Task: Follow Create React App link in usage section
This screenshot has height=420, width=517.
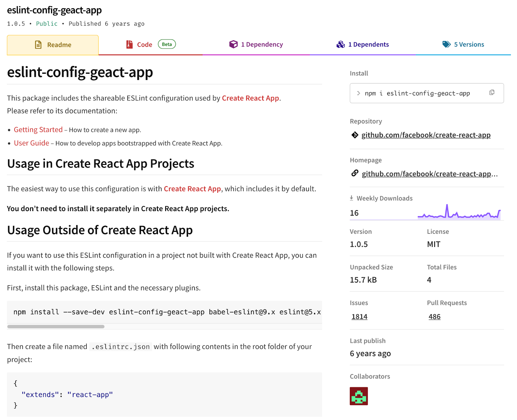Action: pyautogui.click(x=192, y=189)
